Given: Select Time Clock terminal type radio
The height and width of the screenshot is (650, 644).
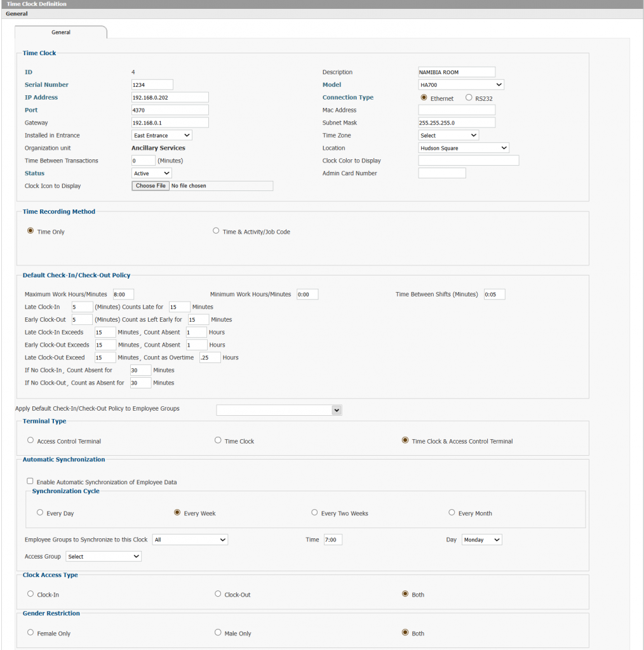Looking at the screenshot, I should pyautogui.click(x=218, y=441).
